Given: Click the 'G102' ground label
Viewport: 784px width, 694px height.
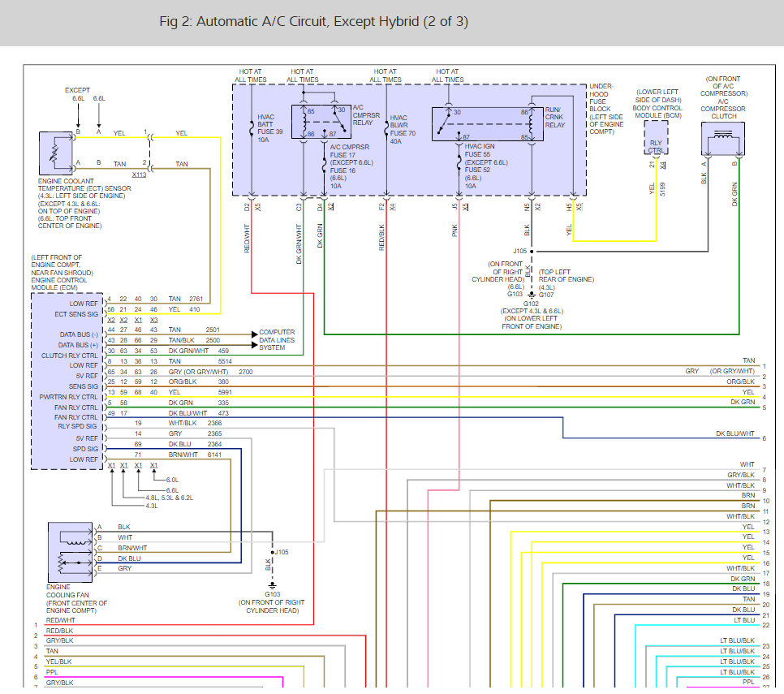Looking at the screenshot, I should click(531, 304).
